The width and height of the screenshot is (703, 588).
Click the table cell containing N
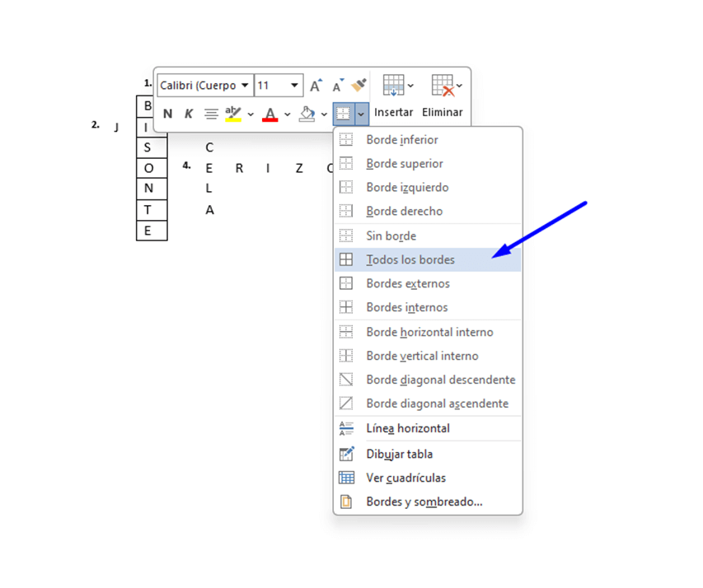(x=152, y=189)
